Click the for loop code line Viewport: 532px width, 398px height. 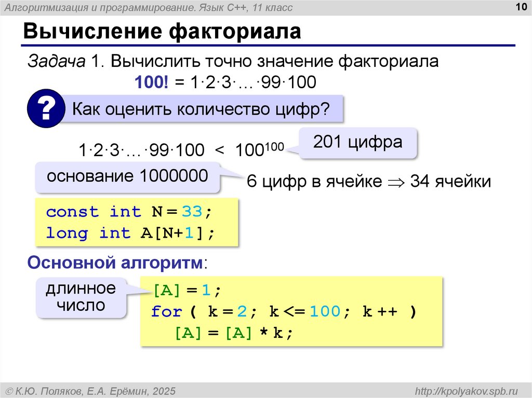point(284,311)
